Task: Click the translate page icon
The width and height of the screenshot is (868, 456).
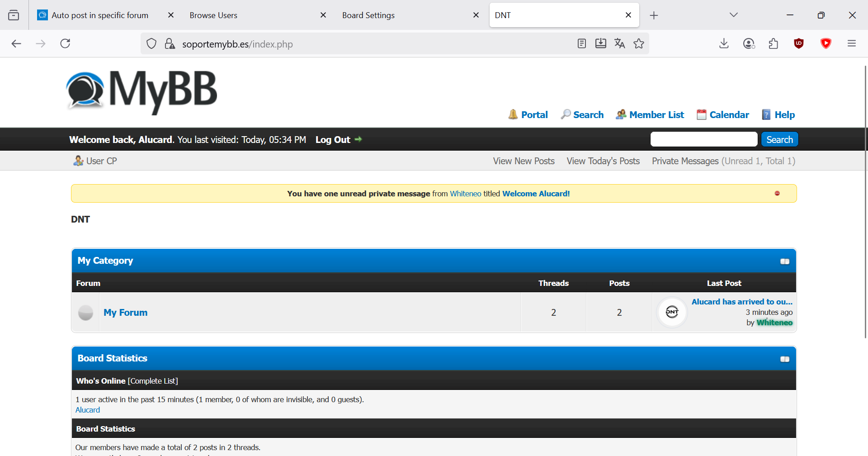Action: point(619,44)
